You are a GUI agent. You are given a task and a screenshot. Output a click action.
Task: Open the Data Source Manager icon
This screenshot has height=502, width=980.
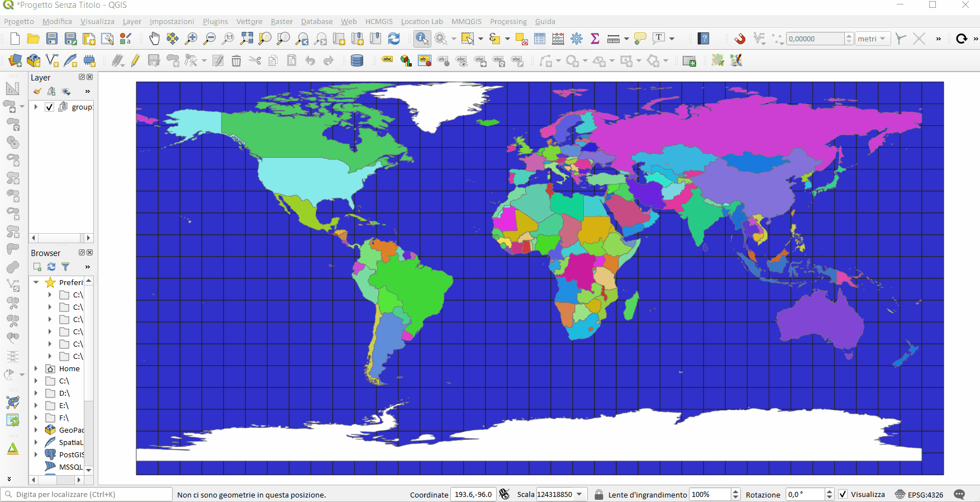15,60
